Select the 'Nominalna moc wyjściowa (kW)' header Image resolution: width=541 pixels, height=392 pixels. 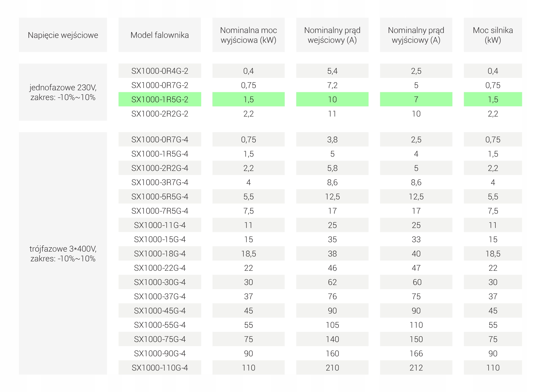click(x=248, y=35)
